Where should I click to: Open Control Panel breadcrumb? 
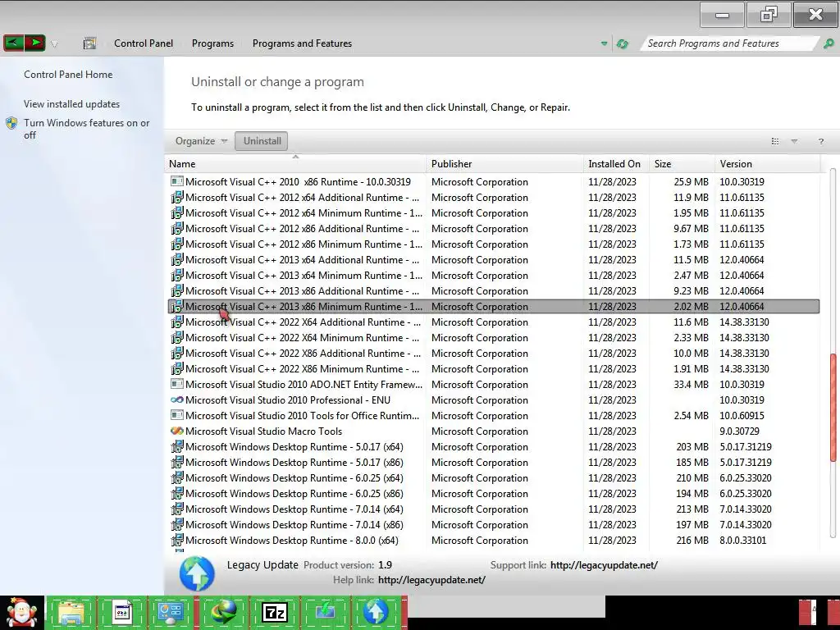click(143, 43)
